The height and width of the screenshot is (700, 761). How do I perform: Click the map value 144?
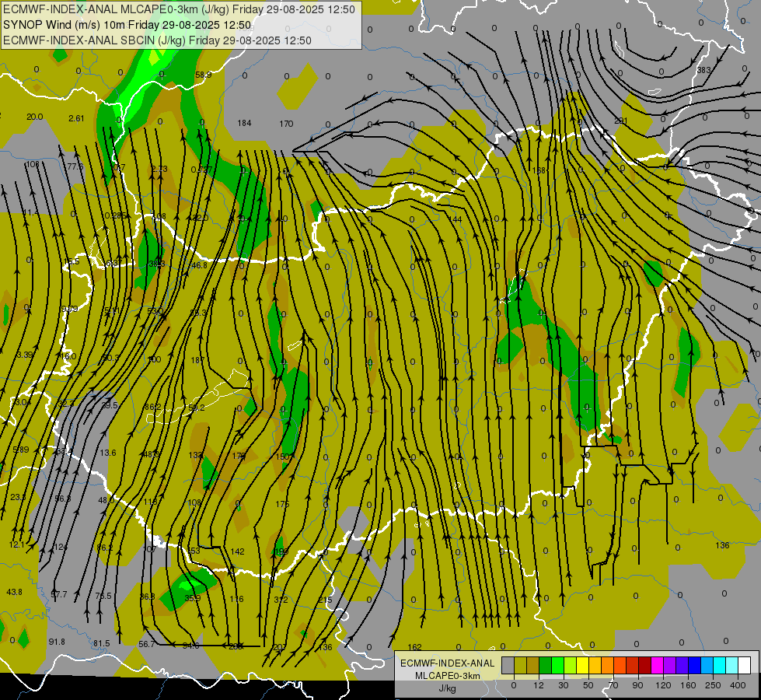click(x=455, y=219)
